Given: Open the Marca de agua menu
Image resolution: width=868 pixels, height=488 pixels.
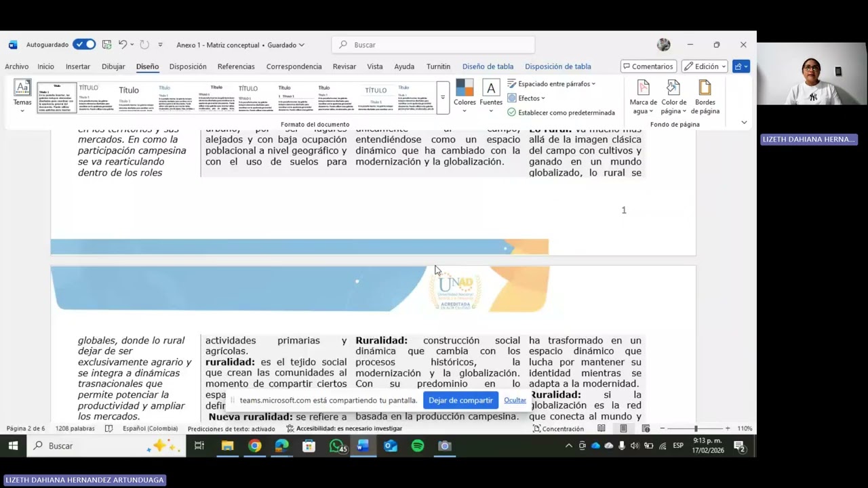Looking at the screenshot, I should [643, 97].
